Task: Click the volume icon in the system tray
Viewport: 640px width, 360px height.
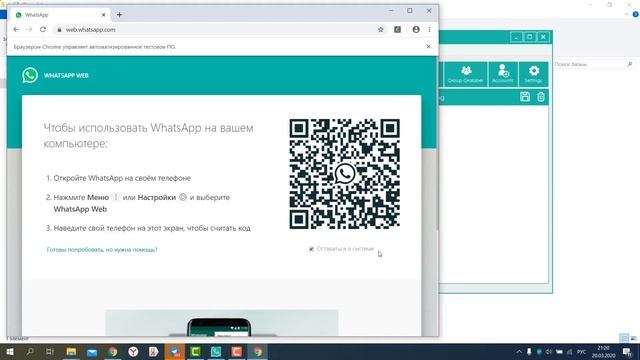Action: coord(549,351)
